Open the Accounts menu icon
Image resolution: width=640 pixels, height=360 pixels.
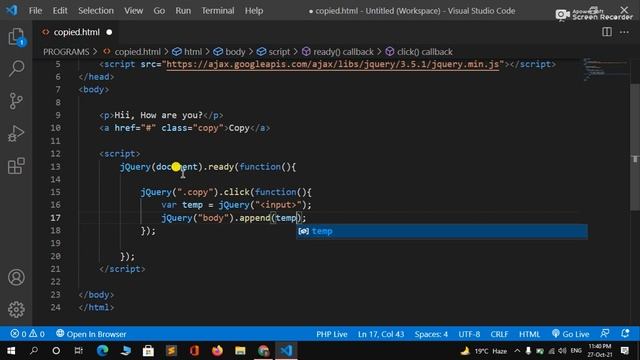(16, 278)
